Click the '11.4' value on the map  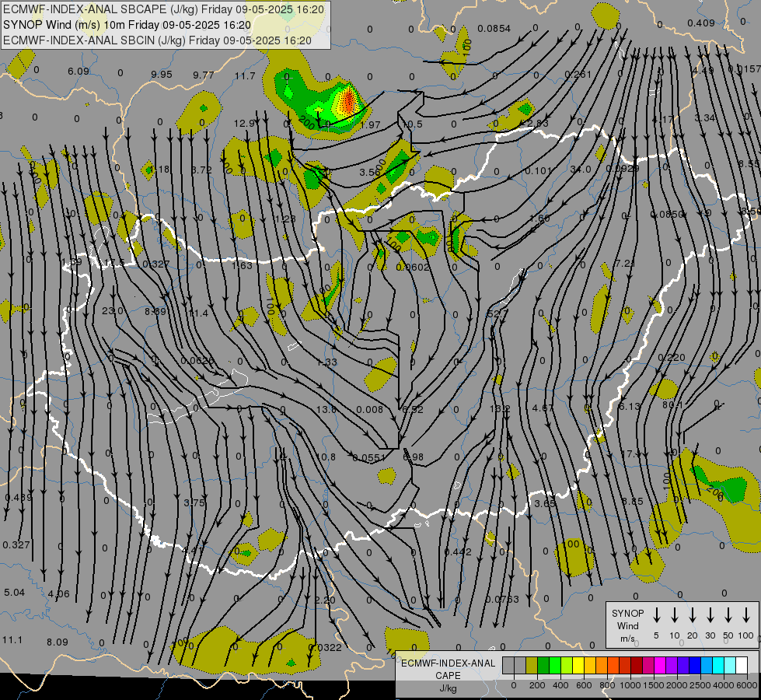click(x=198, y=313)
